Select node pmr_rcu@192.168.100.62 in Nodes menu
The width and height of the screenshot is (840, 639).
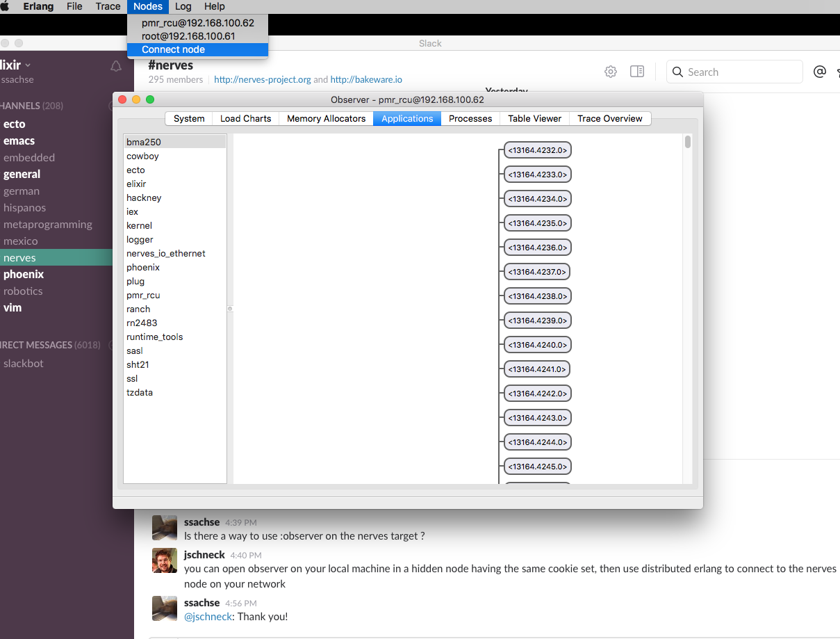point(198,23)
